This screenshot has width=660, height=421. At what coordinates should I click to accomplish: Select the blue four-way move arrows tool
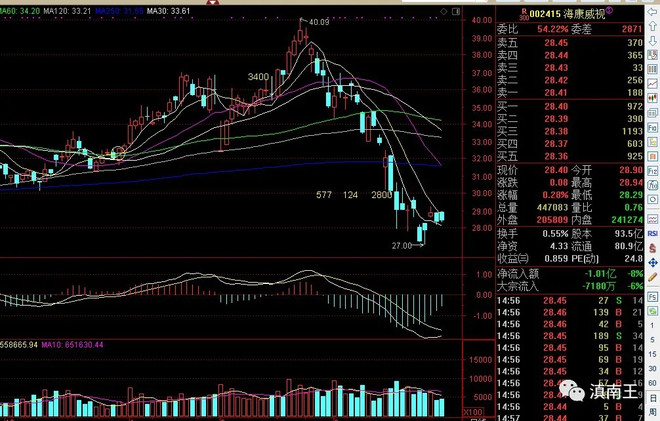652,263
